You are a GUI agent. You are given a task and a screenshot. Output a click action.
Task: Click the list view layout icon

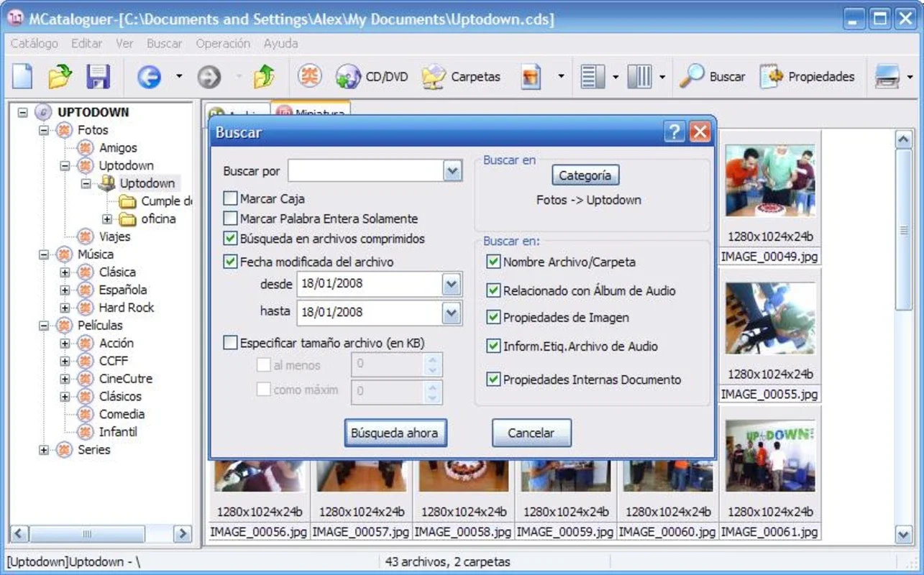pos(593,76)
